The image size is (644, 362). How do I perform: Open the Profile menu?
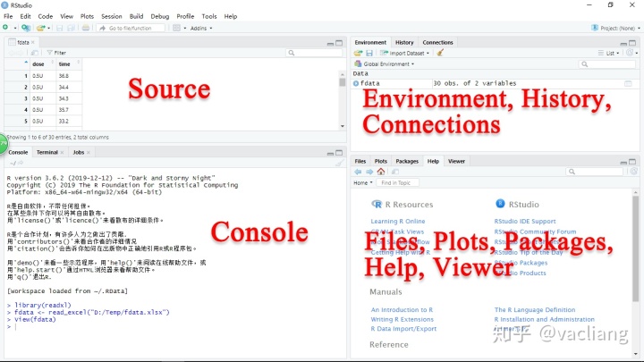pyautogui.click(x=185, y=16)
